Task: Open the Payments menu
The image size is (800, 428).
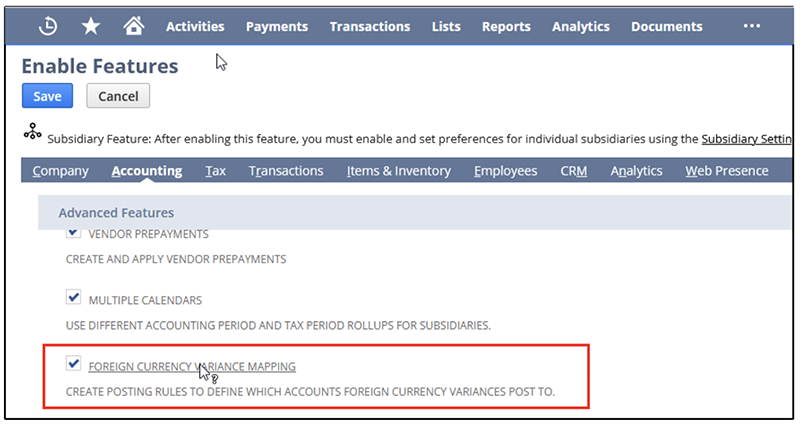Action: (276, 27)
